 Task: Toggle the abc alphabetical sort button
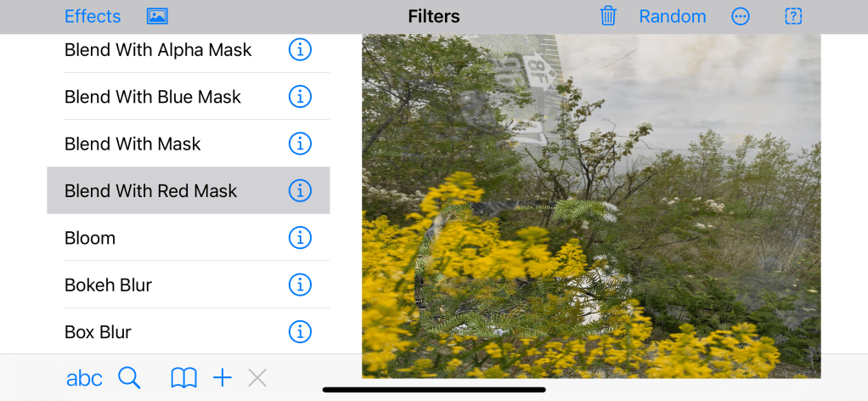point(84,379)
